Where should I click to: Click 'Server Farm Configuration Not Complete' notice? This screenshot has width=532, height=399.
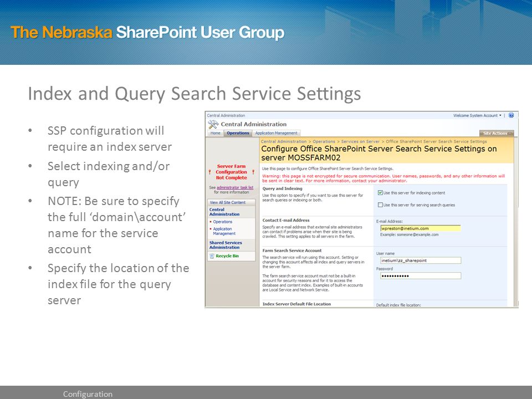click(232, 172)
